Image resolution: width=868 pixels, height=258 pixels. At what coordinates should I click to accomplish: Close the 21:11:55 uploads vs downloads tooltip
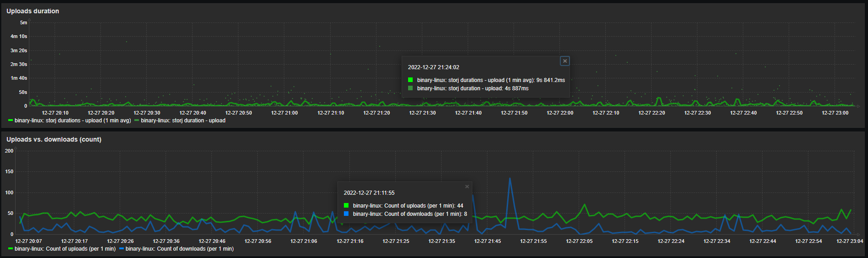pos(467,187)
